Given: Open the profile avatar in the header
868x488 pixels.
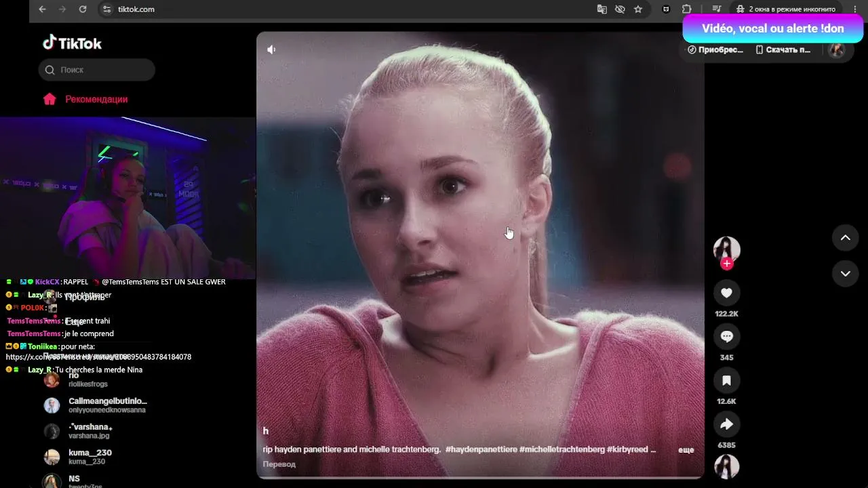Looking at the screenshot, I should [837, 49].
